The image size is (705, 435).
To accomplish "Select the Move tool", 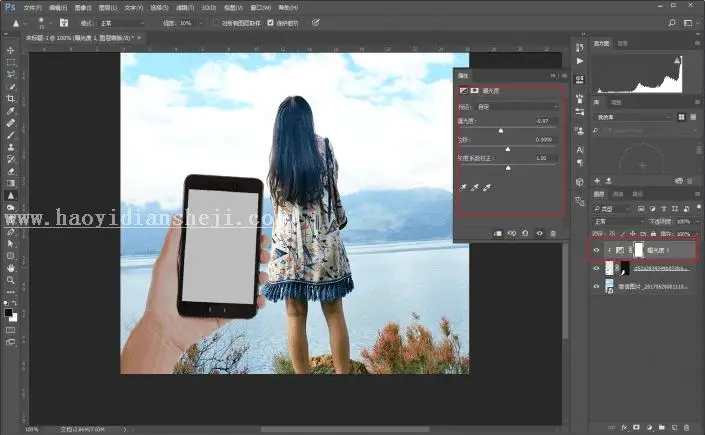I will [10, 50].
